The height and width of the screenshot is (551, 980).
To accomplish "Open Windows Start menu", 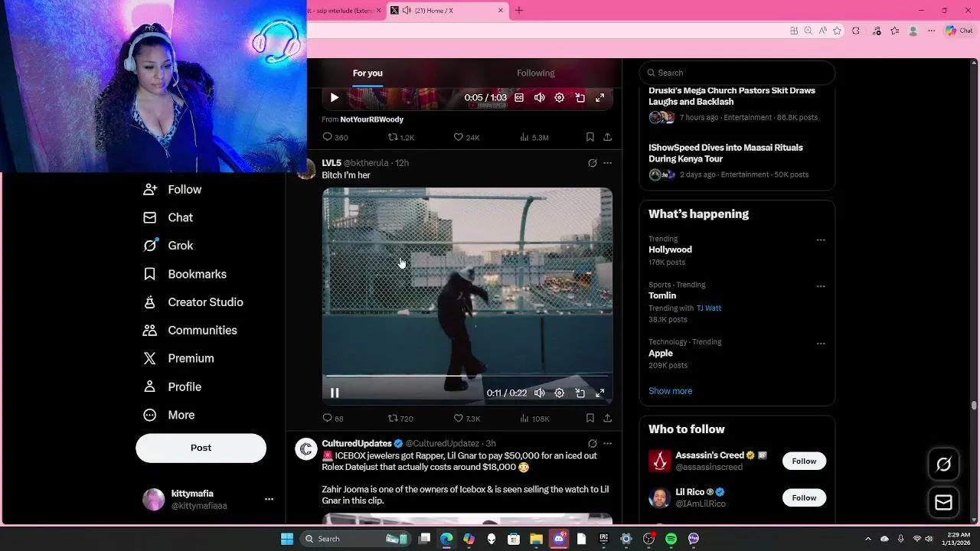I will (287, 539).
